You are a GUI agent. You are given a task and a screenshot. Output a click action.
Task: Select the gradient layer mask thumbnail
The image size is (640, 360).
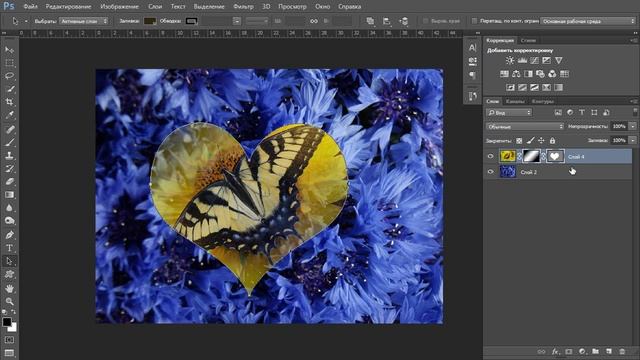pyautogui.click(x=531, y=156)
